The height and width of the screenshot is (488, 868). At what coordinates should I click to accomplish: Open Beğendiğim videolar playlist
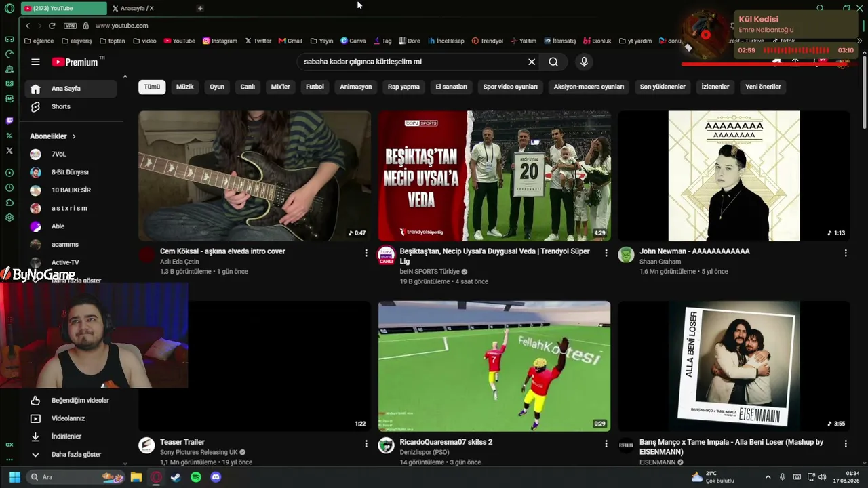point(71,400)
